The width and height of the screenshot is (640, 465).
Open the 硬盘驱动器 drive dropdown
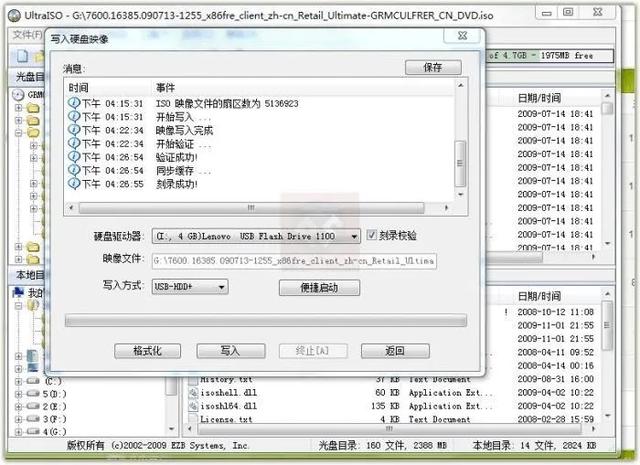click(x=354, y=236)
